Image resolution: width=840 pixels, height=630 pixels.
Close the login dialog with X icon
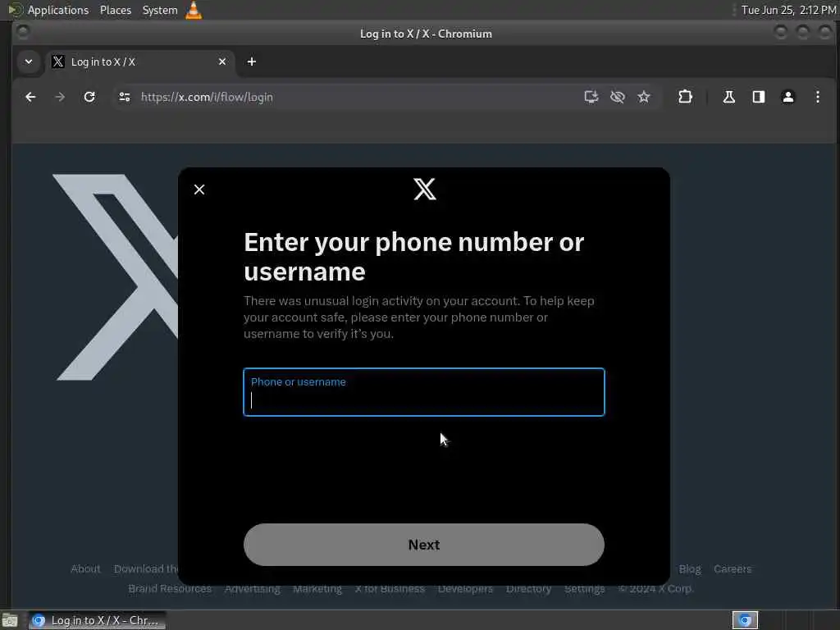tap(199, 189)
